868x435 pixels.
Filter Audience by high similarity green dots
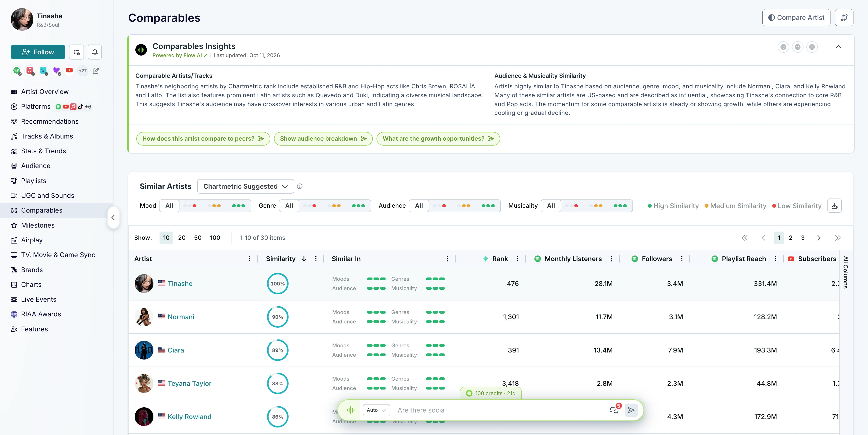point(488,206)
